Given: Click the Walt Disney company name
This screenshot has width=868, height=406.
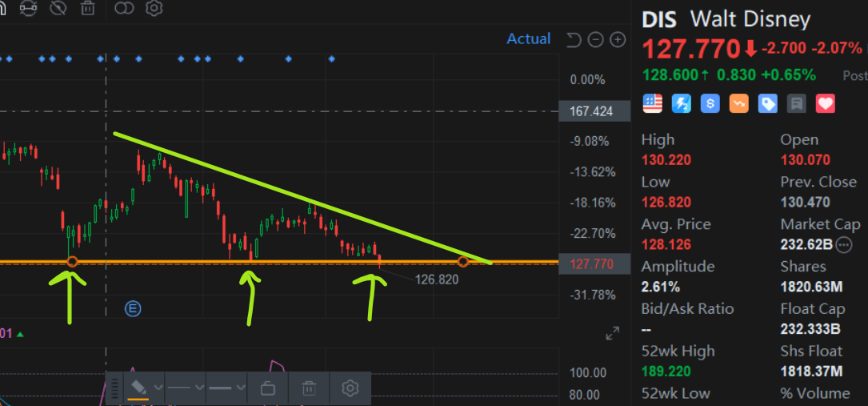Looking at the screenshot, I should click(x=750, y=20).
